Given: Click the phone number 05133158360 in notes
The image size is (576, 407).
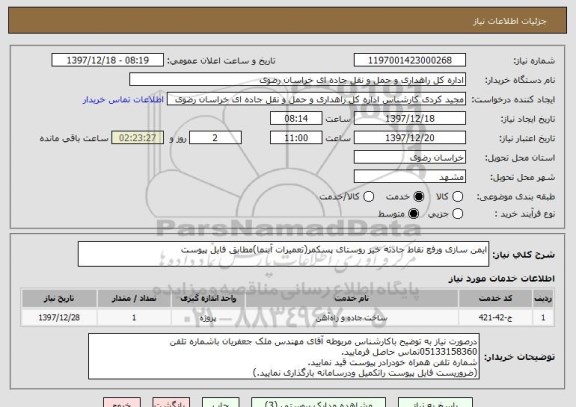Looking at the screenshot, I should point(449,352).
